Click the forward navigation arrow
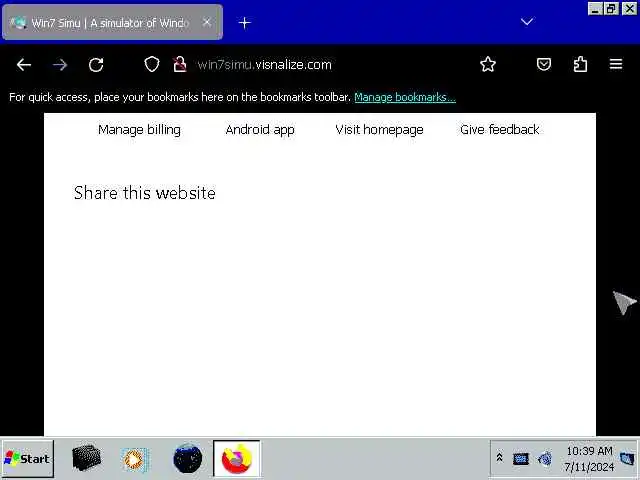 60,64
